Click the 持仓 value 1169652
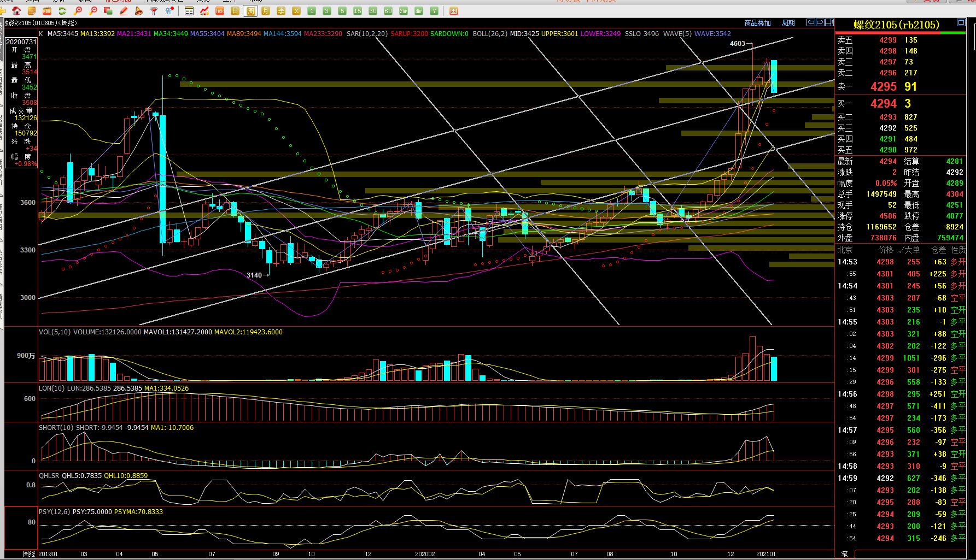The height and width of the screenshot is (560, 976). (x=881, y=227)
